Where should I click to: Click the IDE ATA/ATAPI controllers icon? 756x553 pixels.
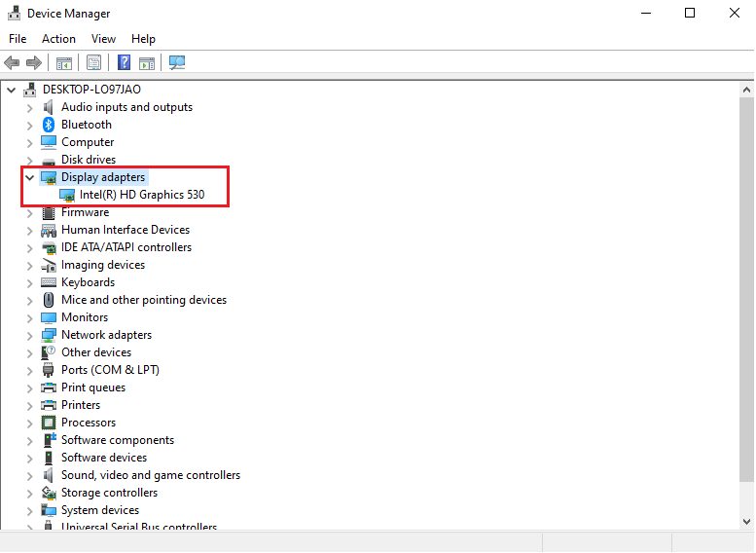click(x=49, y=247)
